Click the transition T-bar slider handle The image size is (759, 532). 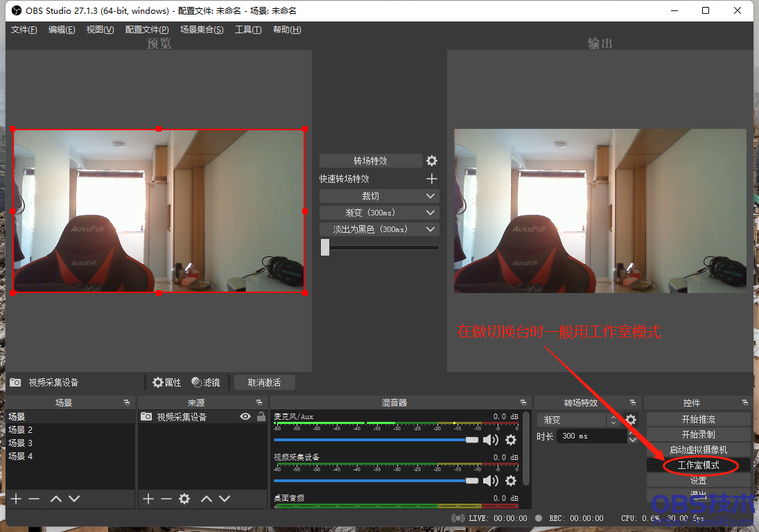tap(325, 247)
